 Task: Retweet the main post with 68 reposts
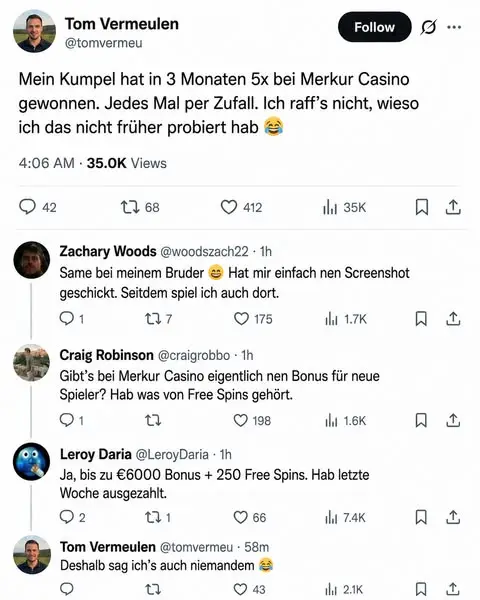coord(140,207)
